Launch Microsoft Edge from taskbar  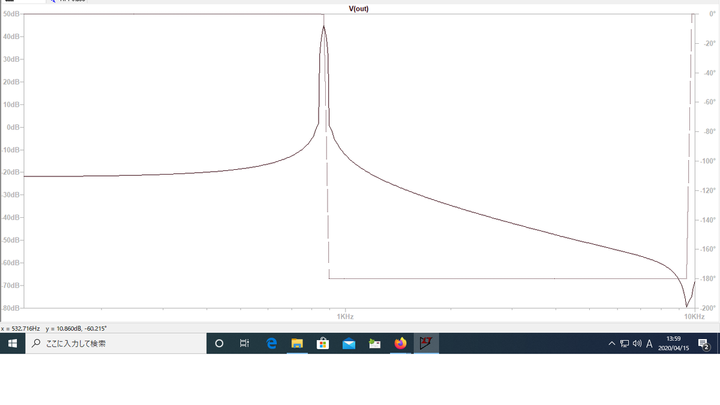click(271, 343)
